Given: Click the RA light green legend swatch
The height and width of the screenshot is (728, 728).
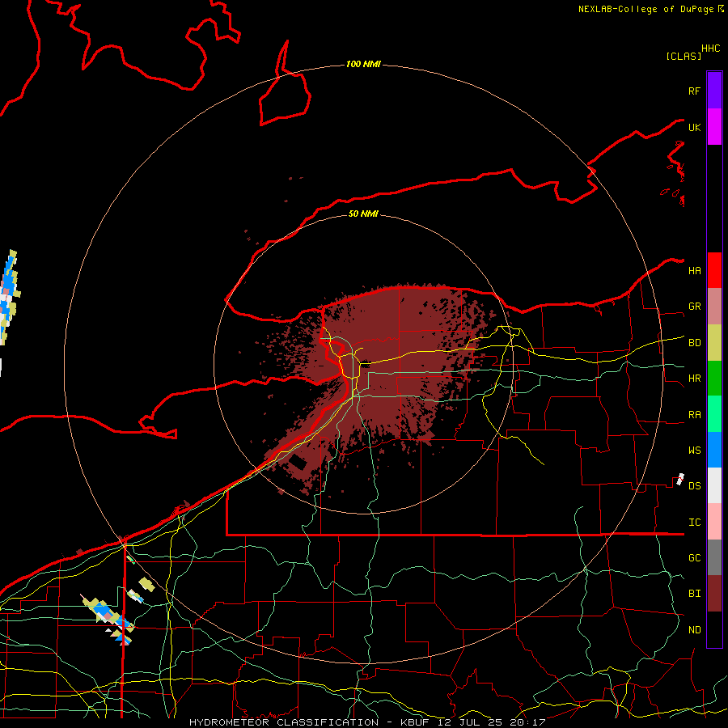Looking at the screenshot, I should [x=714, y=414].
